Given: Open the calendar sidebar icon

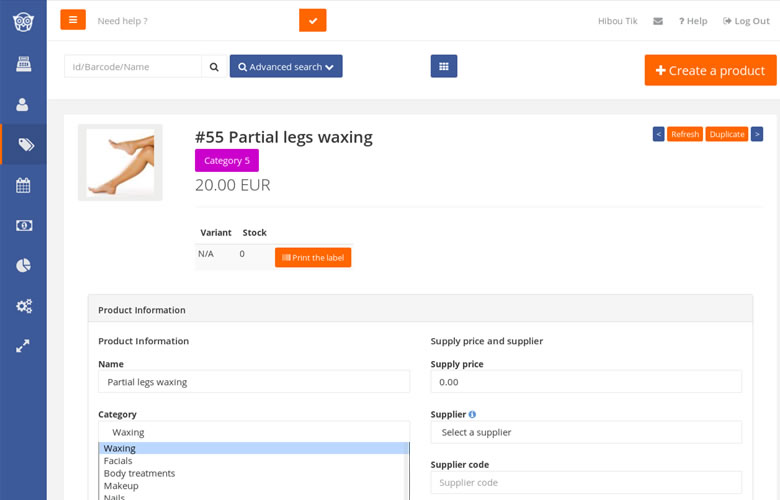Looking at the screenshot, I should pos(23,185).
